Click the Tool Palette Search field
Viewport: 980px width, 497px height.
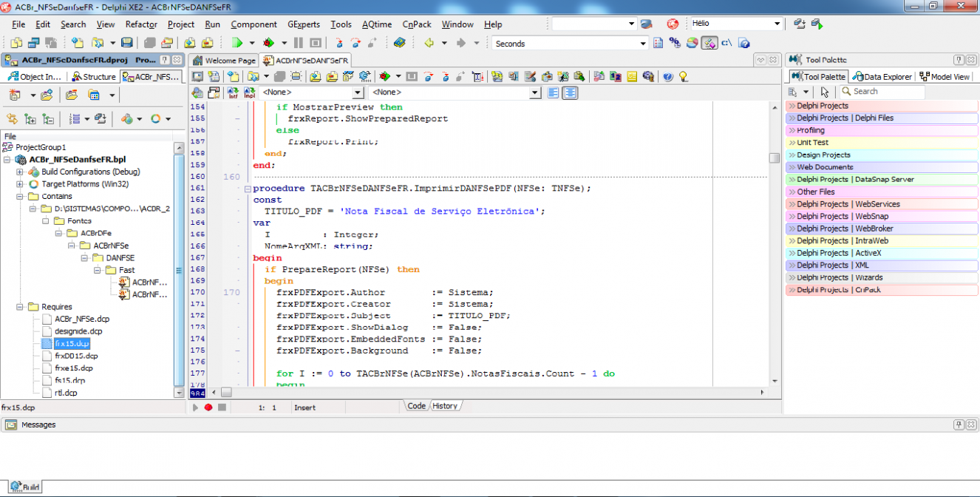click(882, 92)
